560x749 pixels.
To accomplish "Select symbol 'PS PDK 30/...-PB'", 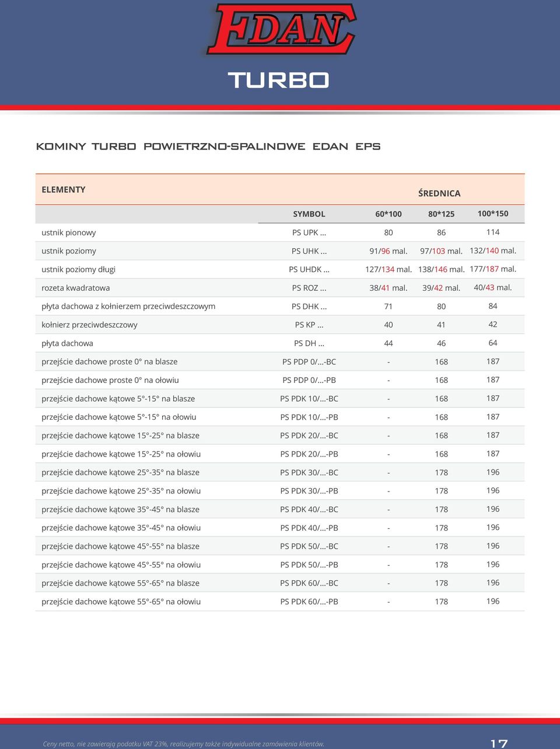I will [309, 491].
